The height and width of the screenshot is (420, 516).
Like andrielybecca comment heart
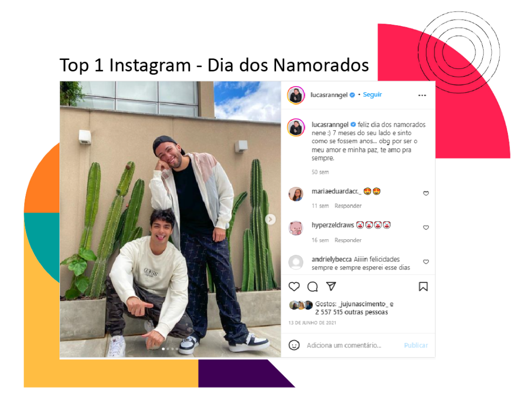click(426, 262)
